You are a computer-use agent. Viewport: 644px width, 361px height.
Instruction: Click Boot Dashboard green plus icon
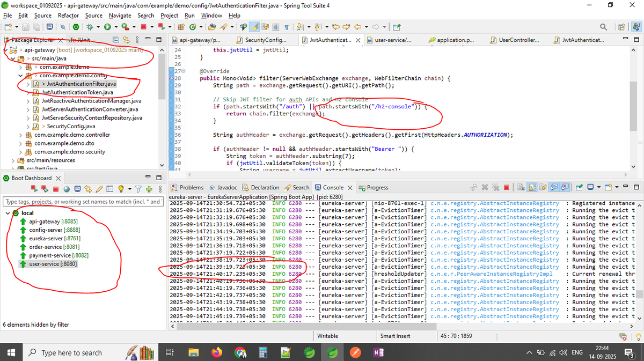pyautogui.click(x=149, y=188)
